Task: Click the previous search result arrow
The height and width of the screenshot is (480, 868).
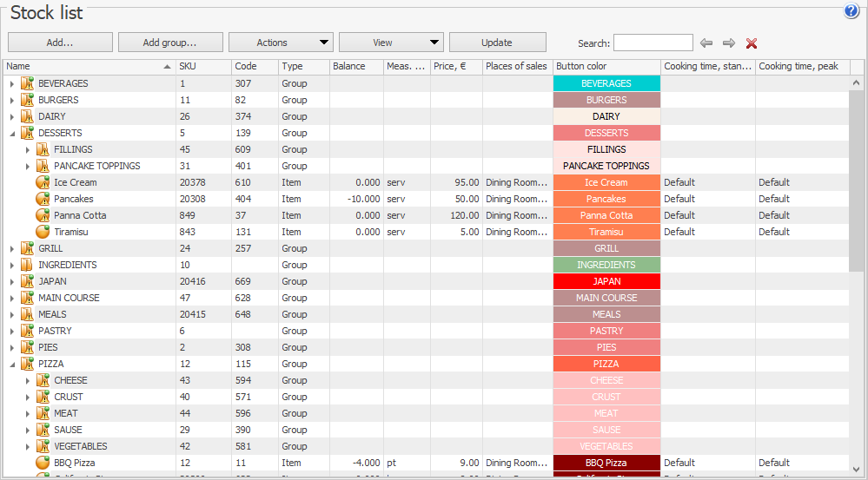Action: tap(706, 43)
